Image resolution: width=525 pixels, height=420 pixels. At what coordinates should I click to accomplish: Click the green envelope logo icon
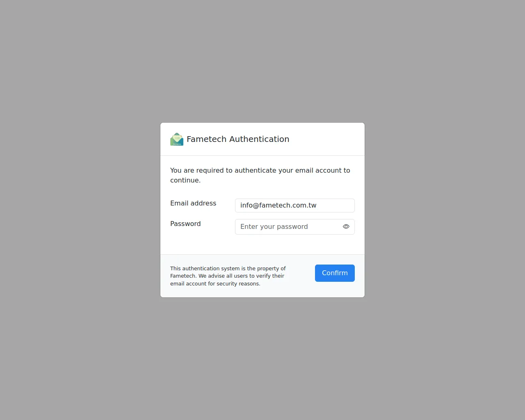pos(177,139)
